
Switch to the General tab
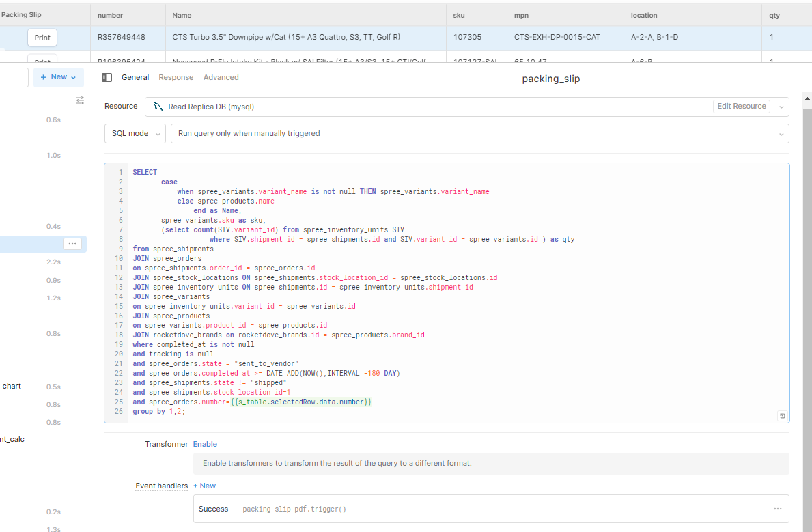pyautogui.click(x=135, y=78)
